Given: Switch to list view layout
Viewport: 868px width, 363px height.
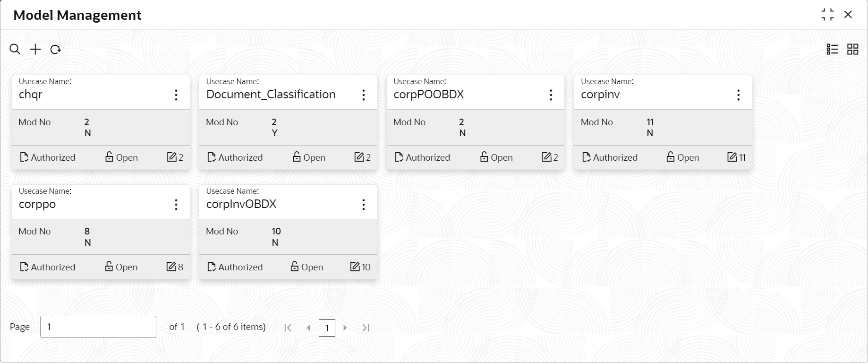Looking at the screenshot, I should (832, 49).
